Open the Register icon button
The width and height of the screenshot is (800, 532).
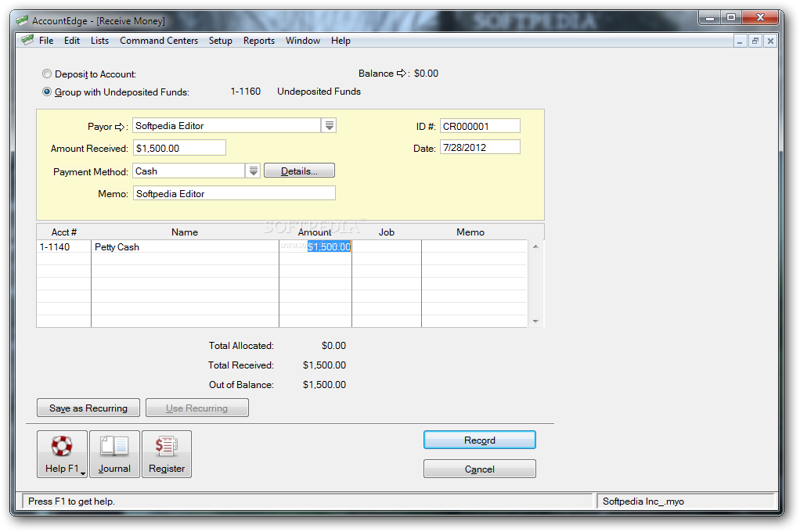[166, 454]
